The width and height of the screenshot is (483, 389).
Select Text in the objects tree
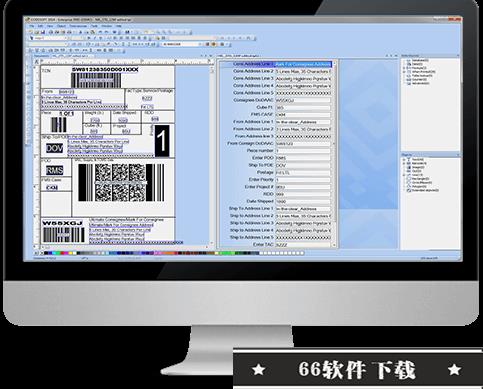(417, 159)
